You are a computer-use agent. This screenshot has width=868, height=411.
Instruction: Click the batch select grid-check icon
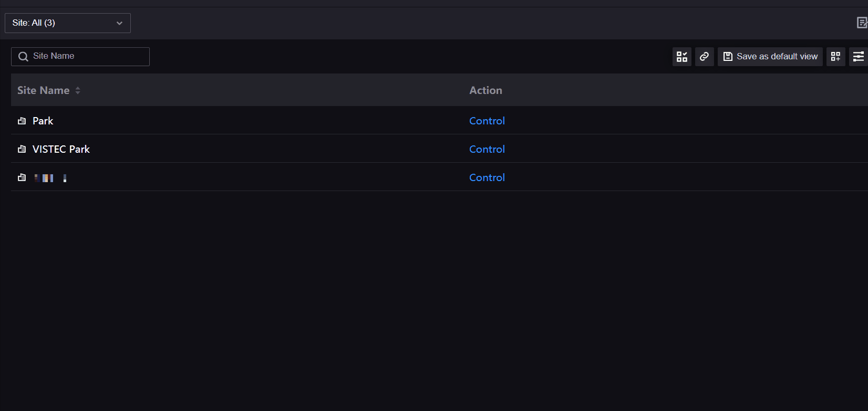tap(681, 57)
